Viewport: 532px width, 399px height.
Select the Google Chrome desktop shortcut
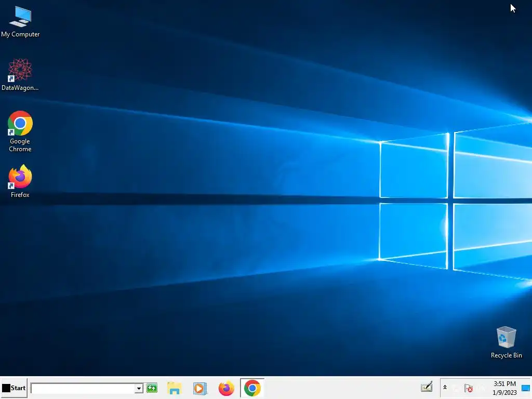pos(20,131)
